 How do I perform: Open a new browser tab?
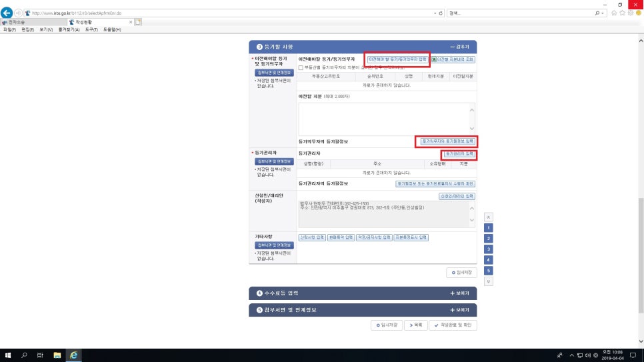point(138,22)
